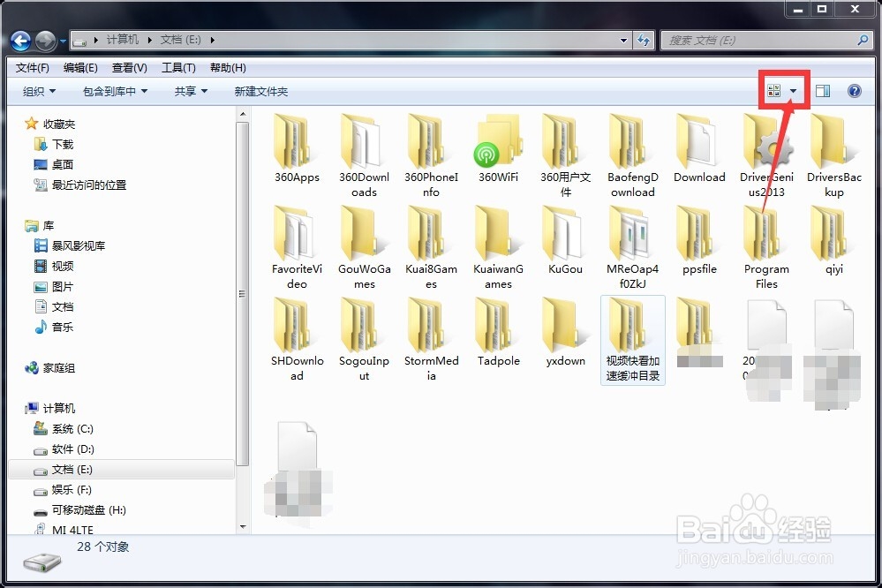Select the 视频快看加速缓冲目录 folder
The width and height of the screenshot is (882, 588).
click(x=633, y=340)
